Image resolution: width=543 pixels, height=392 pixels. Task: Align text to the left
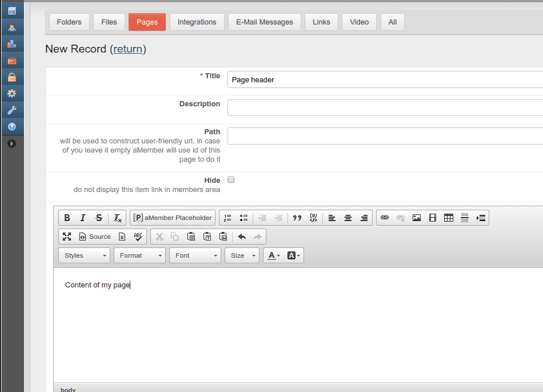click(x=332, y=218)
